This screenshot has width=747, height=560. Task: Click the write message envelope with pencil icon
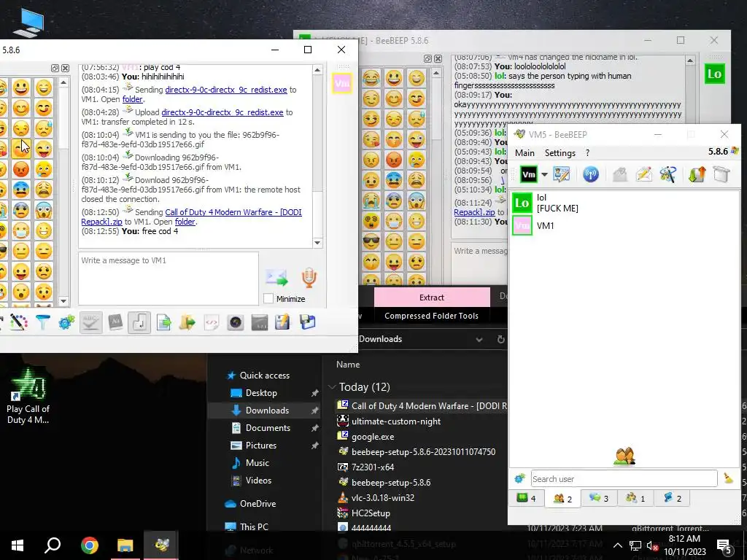643,174
